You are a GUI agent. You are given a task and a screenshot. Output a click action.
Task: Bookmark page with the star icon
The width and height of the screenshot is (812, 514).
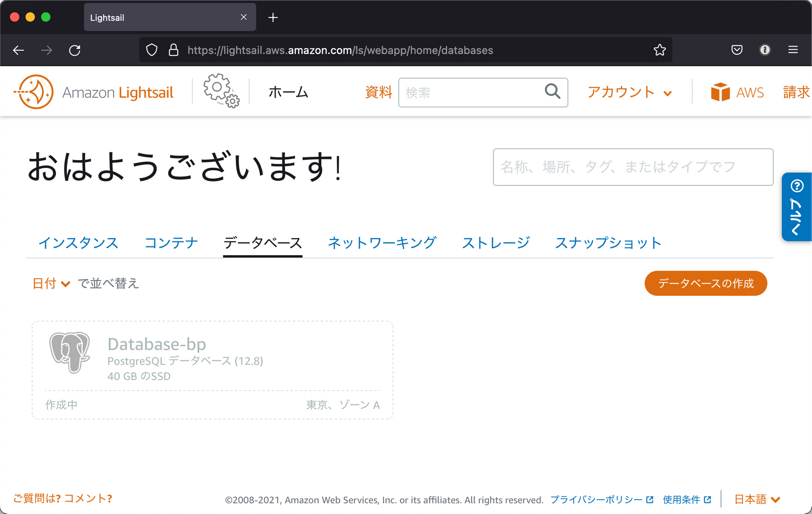coord(660,50)
